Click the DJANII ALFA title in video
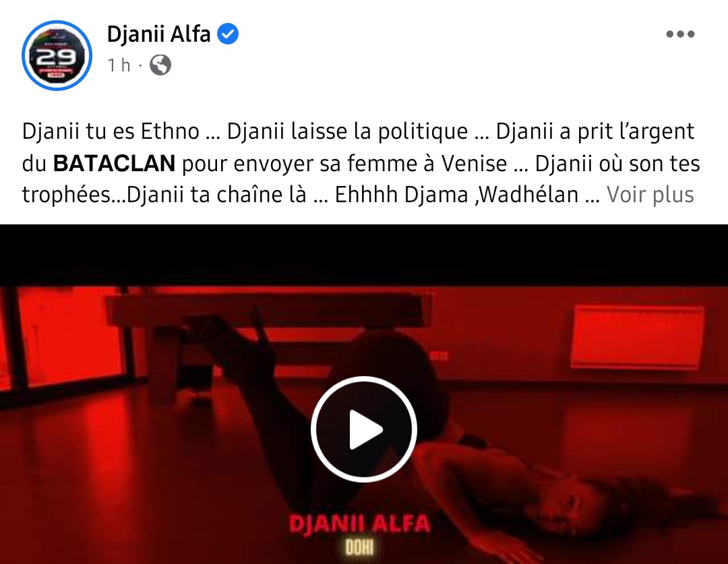This screenshot has width=728, height=564. 360,524
